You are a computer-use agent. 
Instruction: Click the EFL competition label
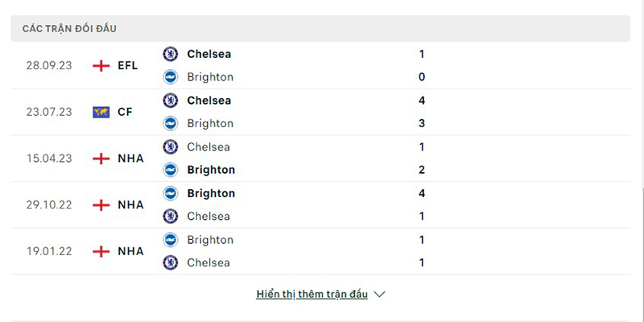[x=127, y=65]
